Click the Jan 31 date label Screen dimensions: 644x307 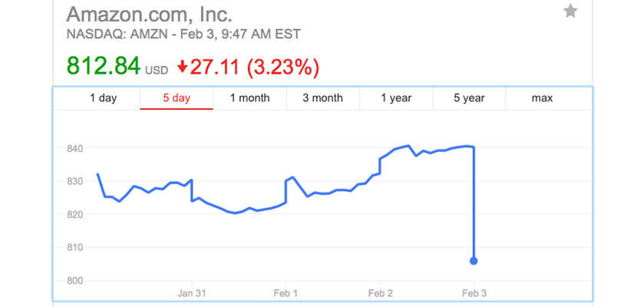[x=192, y=292]
